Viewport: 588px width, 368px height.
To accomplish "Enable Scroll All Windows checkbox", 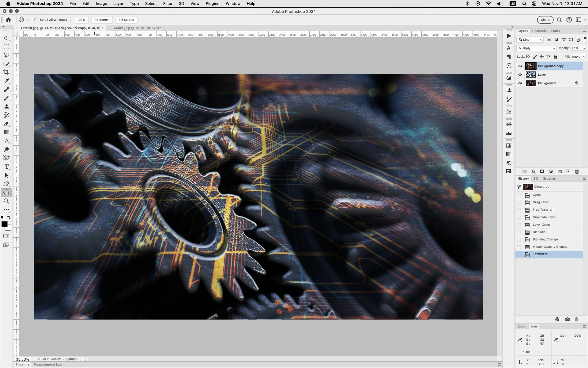I will coord(36,20).
